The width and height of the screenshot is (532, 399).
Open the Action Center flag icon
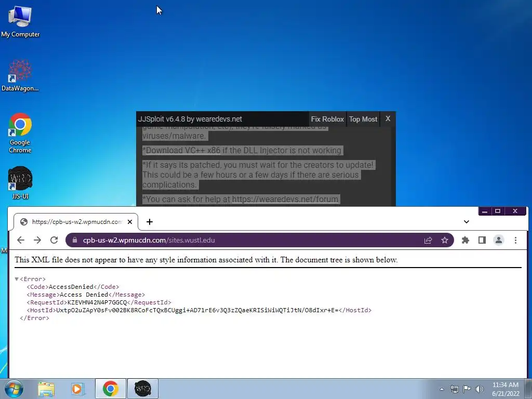click(467, 389)
